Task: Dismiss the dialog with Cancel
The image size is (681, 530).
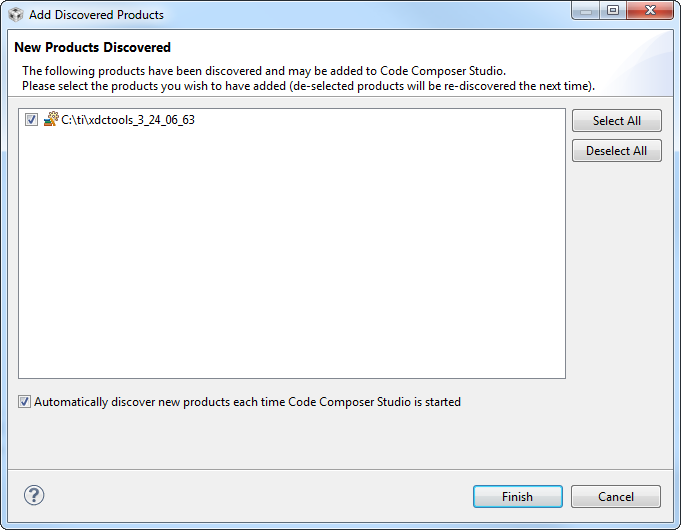Action: tap(616, 497)
